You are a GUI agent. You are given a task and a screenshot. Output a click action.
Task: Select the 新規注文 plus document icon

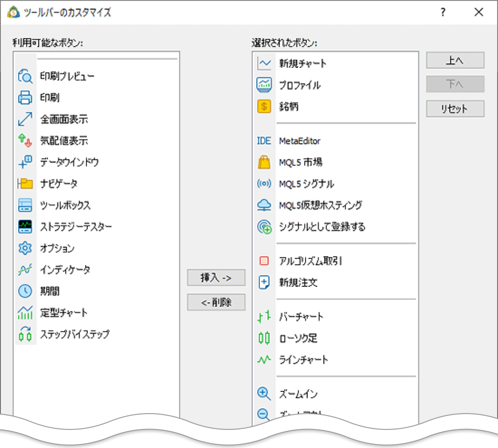[x=264, y=282]
